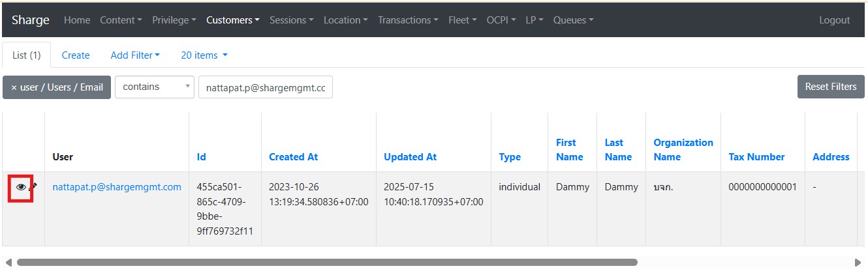
Task: Open the Transactions menu
Action: (x=407, y=20)
